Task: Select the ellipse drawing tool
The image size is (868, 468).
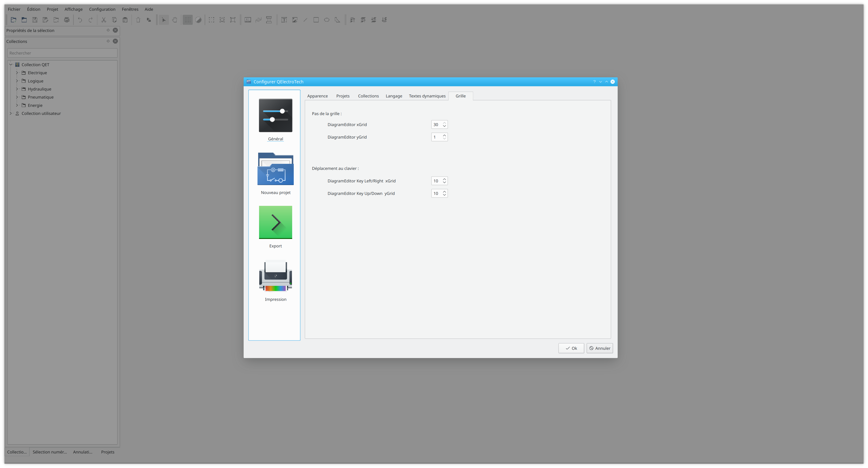Action: (x=327, y=20)
